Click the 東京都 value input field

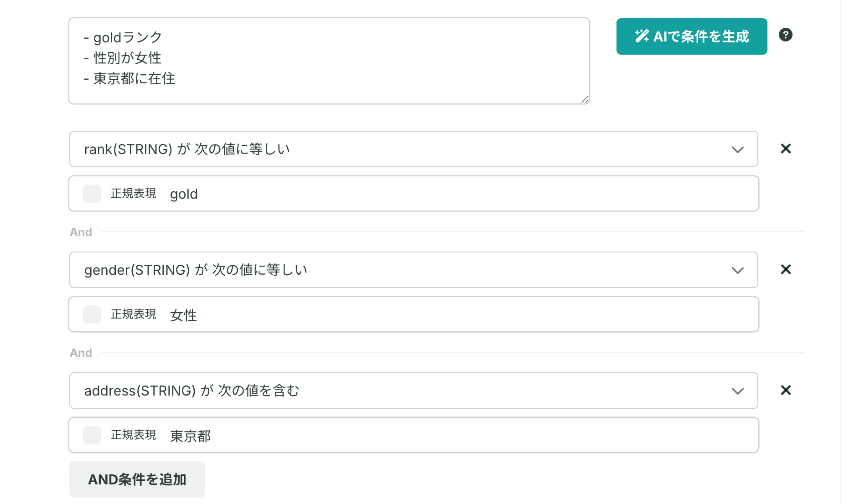click(456, 435)
